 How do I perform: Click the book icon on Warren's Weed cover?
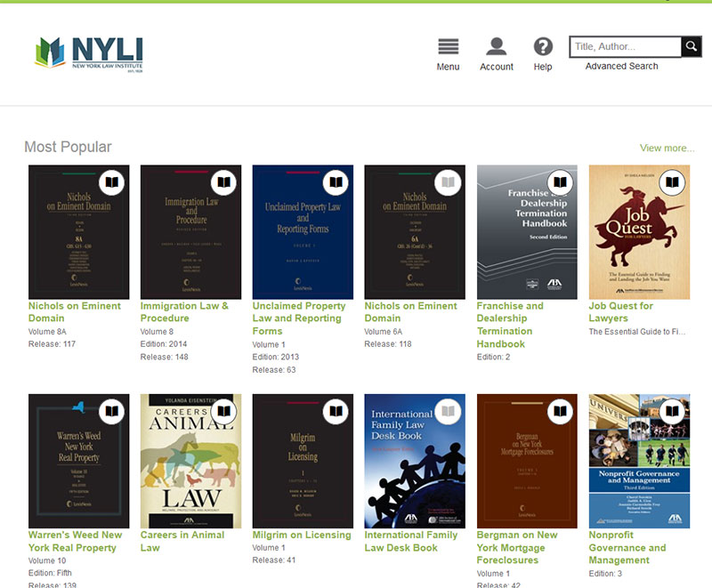pyautogui.click(x=112, y=412)
